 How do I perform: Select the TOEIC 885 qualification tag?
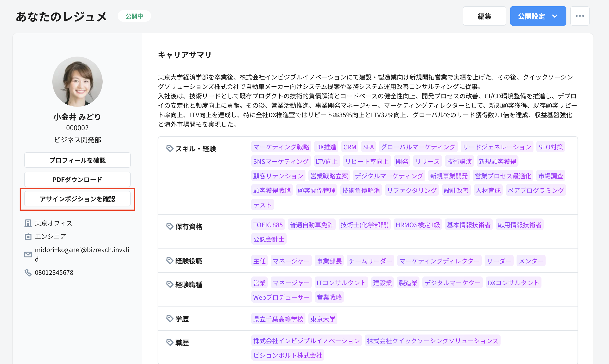click(x=268, y=225)
